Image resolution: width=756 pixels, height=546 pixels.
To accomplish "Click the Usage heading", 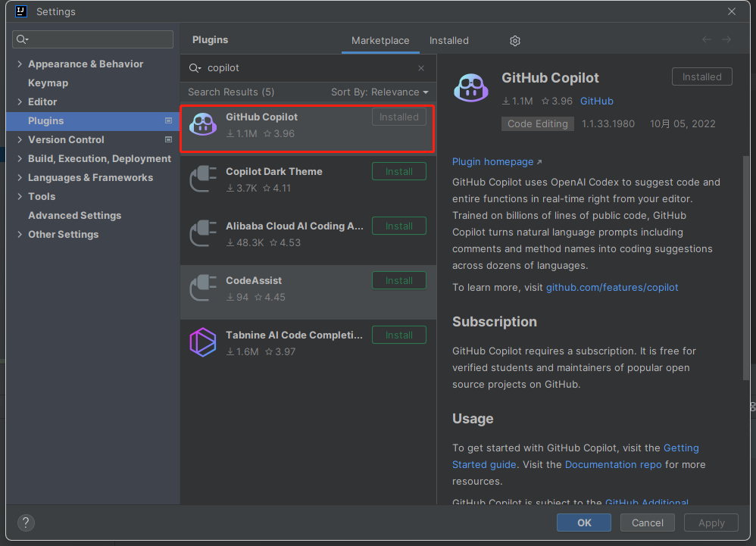I will (473, 418).
